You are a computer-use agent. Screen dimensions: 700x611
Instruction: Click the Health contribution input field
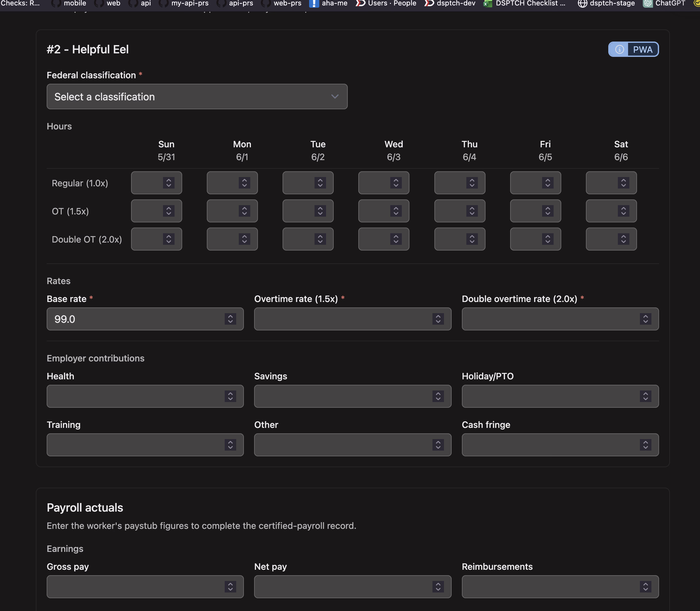tap(145, 396)
